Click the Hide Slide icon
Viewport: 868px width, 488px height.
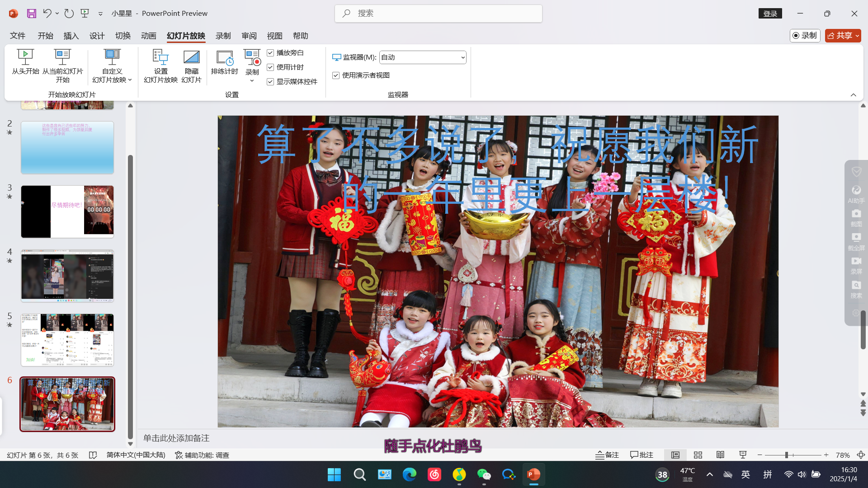(191, 57)
